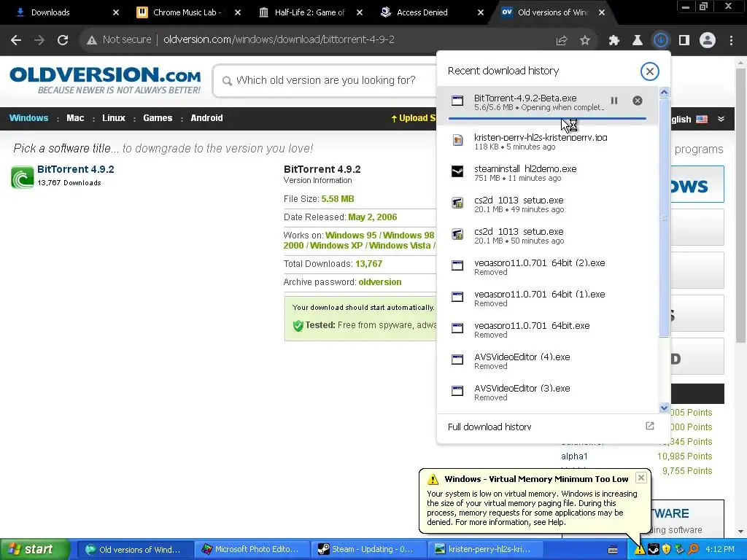Click the BitTorrent download progress bar
Screen dimensions: 747x560
(x=547, y=118)
